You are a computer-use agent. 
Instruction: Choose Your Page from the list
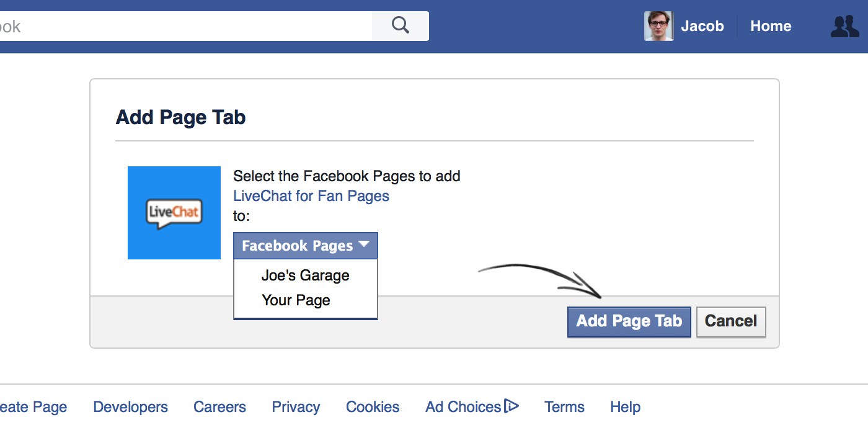pos(296,300)
